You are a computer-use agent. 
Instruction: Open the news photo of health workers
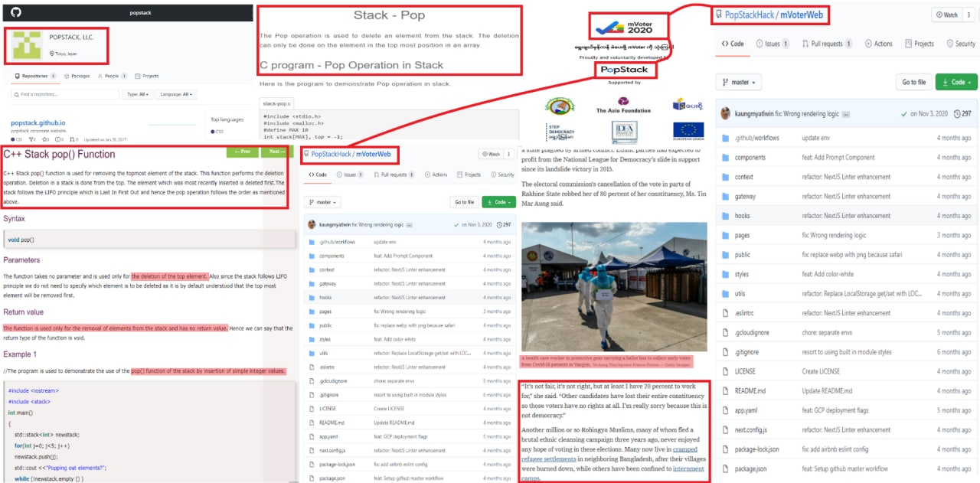[614, 288]
